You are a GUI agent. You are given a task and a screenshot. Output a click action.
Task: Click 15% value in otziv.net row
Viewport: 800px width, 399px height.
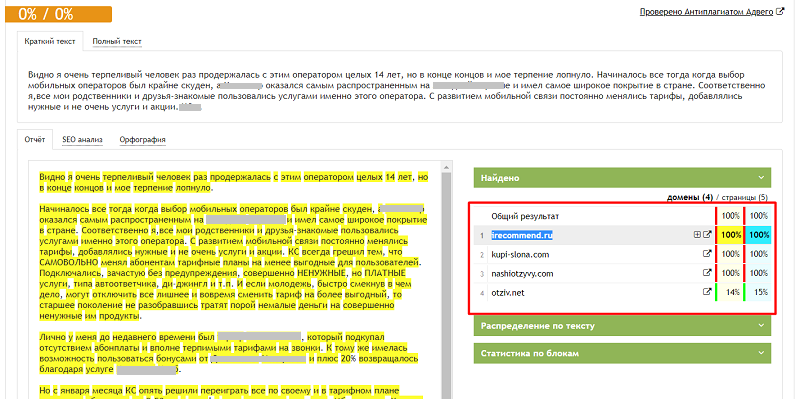pos(762,292)
